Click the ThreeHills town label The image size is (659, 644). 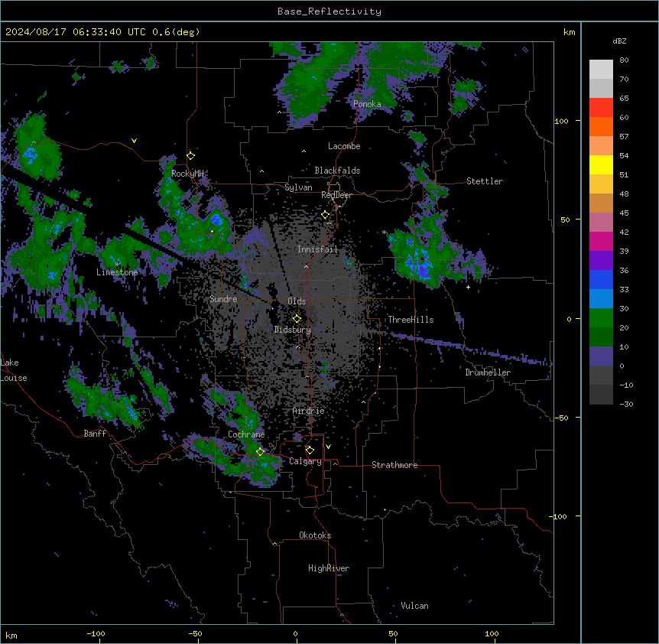[411, 320]
